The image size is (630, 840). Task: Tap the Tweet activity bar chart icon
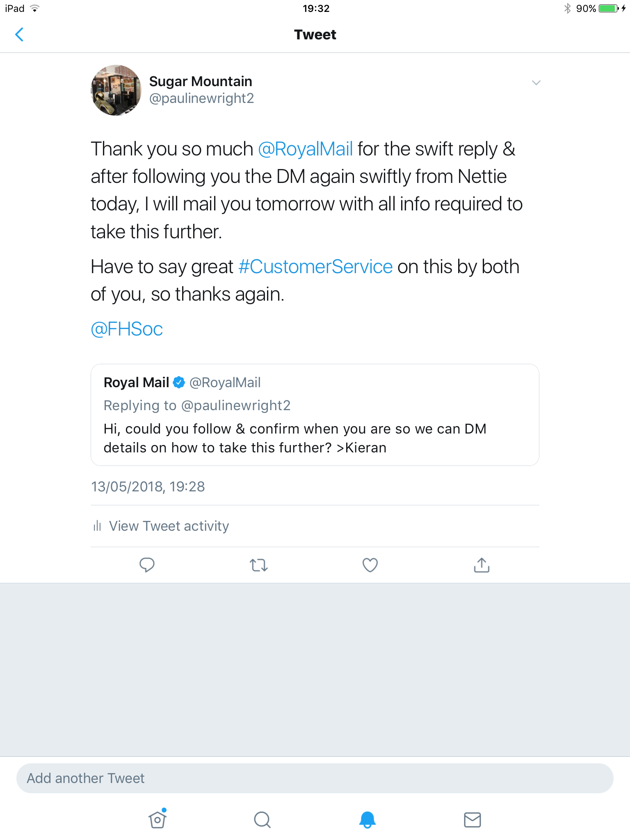(97, 526)
